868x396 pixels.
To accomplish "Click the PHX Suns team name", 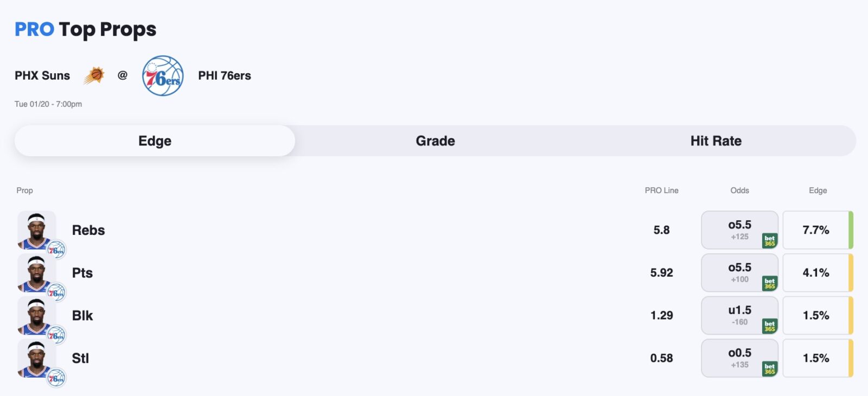I will click(42, 75).
